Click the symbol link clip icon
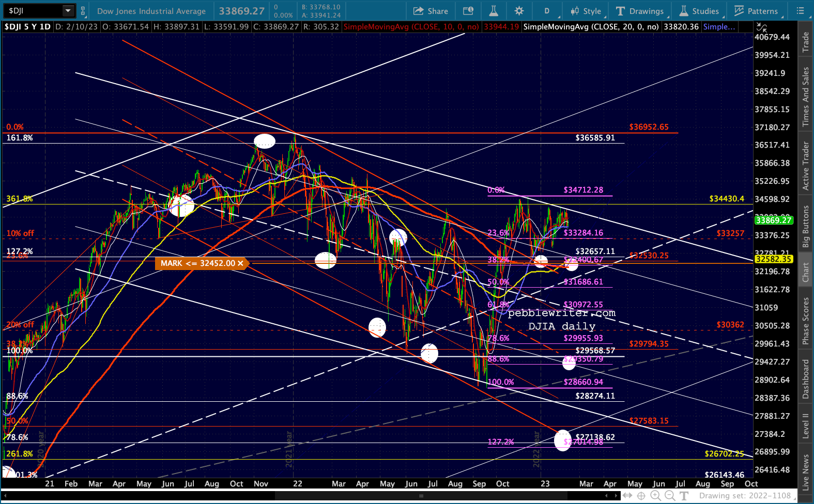Viewport: 814px width, 504px height. click(x=83, y=10)
